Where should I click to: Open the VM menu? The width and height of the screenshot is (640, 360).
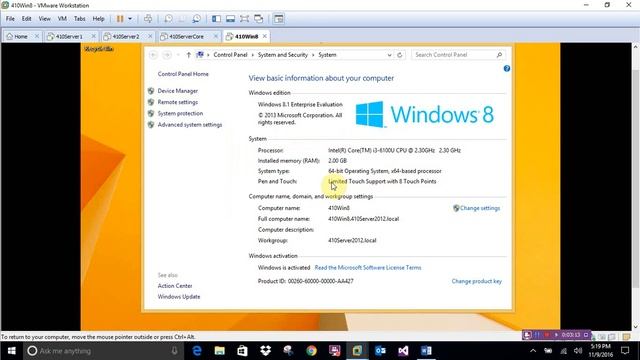click(62, 19)
